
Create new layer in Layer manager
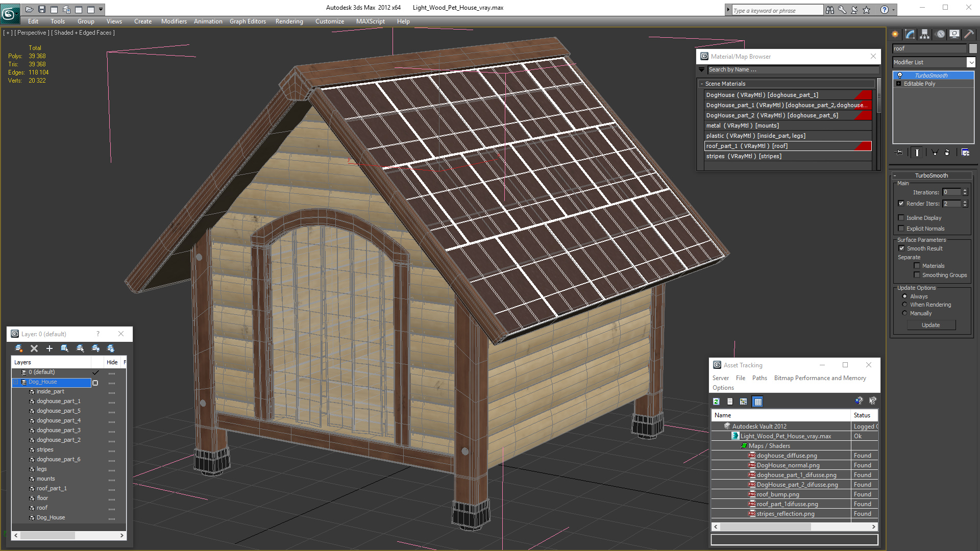[19, 348]
